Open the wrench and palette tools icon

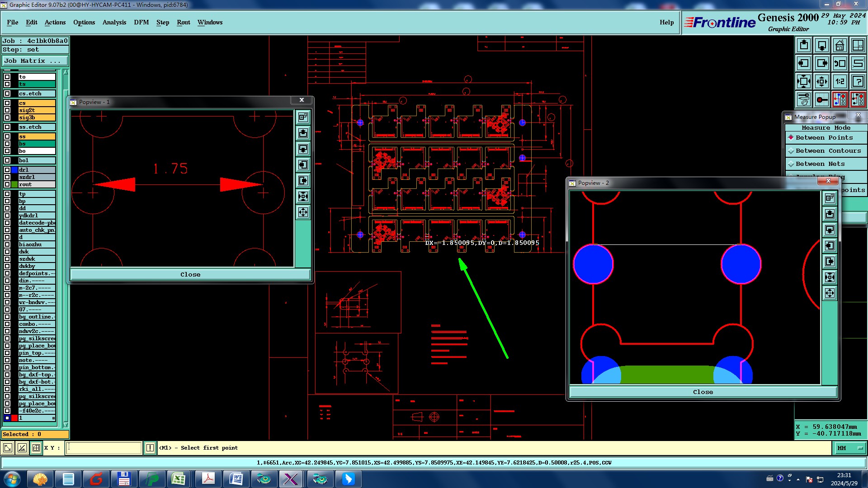pyautogui.click(x=803, y=99)
